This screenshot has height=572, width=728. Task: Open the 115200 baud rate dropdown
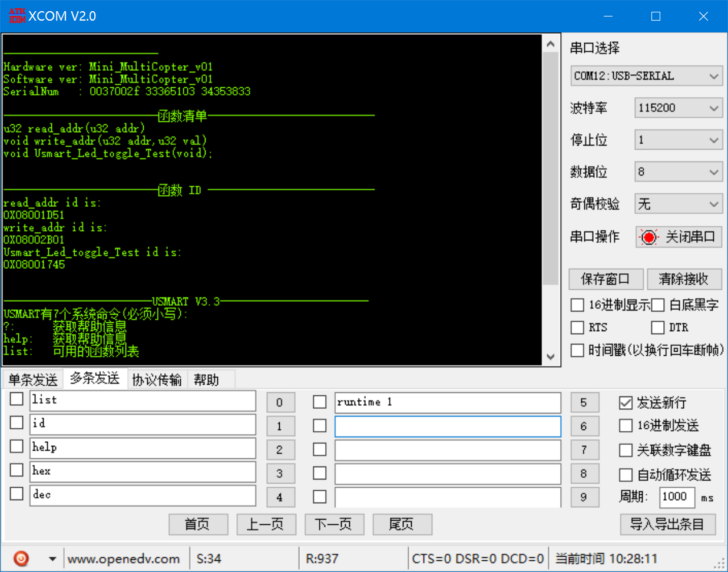pyautogui.click(x=679, y=108)
